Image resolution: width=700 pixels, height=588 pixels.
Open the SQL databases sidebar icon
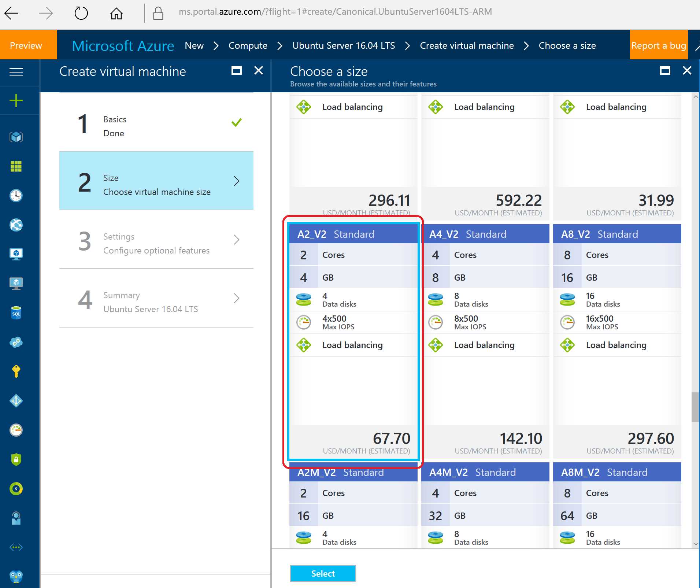coord(16,313)
